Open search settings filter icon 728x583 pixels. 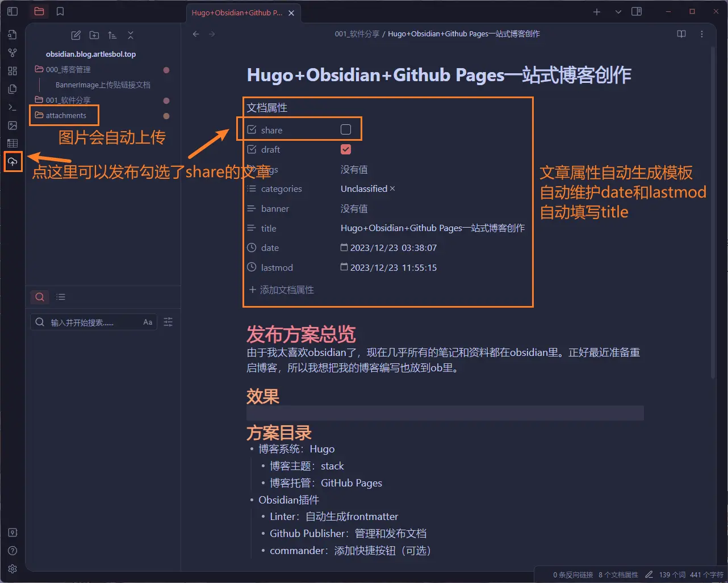(x=168, y=322)
